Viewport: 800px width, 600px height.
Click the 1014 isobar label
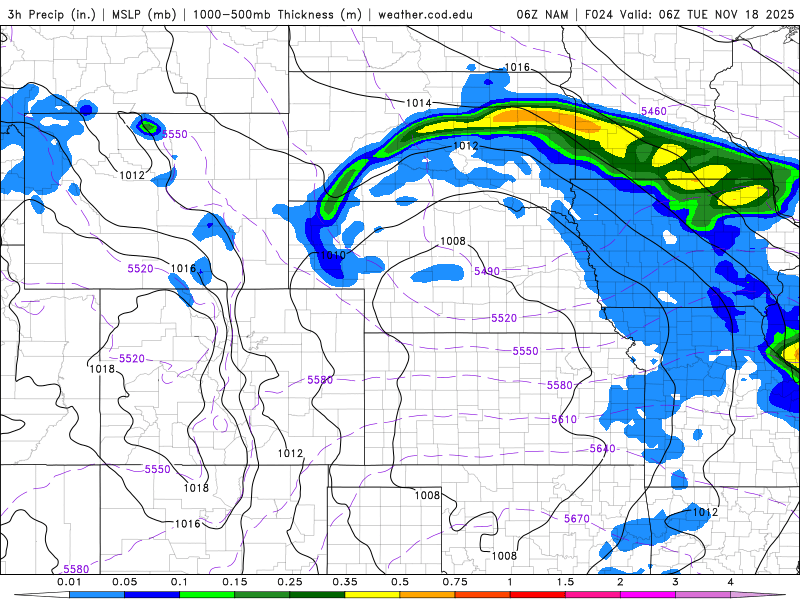pyautogui.click(x=418, y=103)
